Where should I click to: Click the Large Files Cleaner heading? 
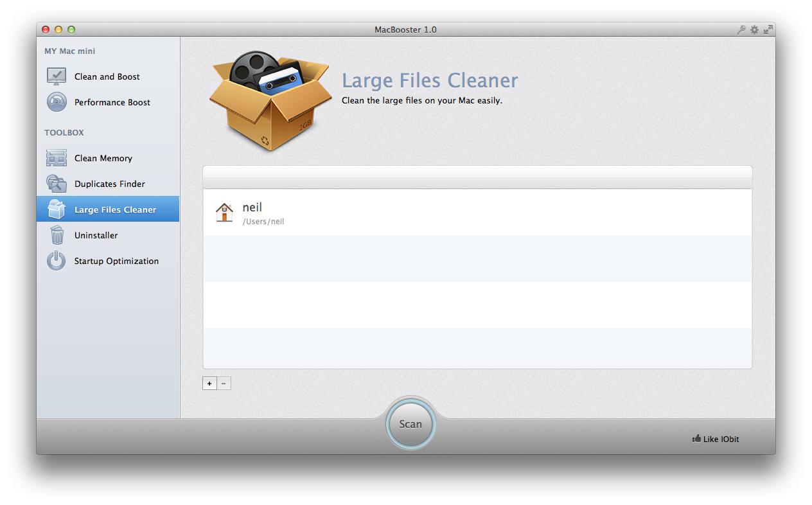(430, 80)
